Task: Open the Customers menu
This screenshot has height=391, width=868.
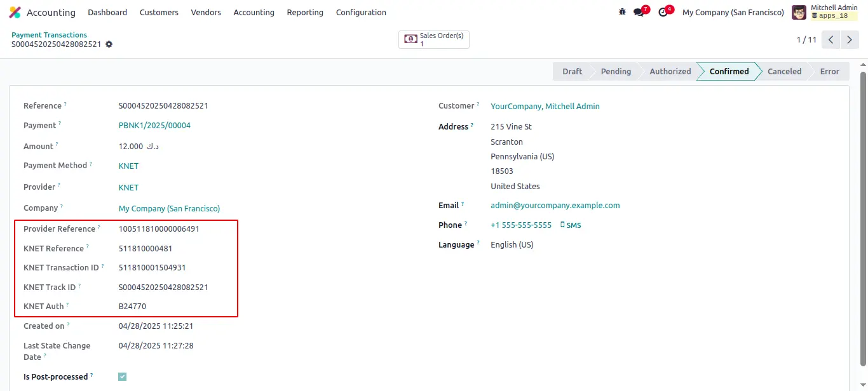Action: pos(159,12)
